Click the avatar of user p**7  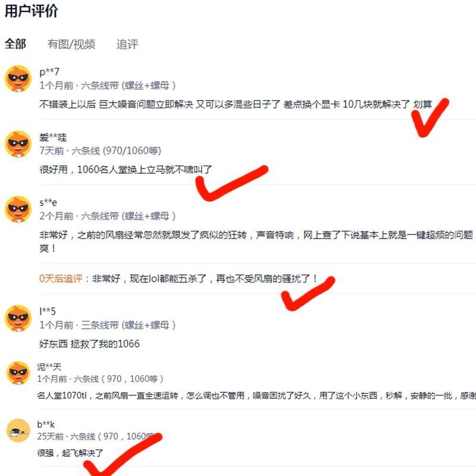pyautogui.click(x=18, y=79)
